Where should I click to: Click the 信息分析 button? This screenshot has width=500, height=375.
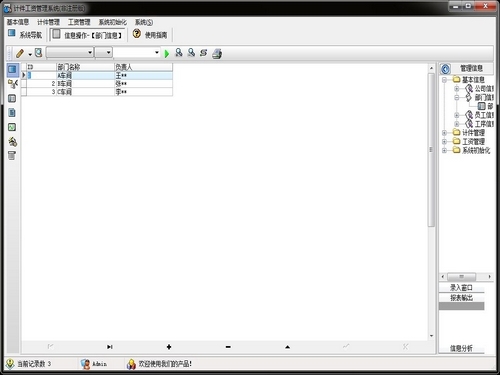tap(461, 348)
